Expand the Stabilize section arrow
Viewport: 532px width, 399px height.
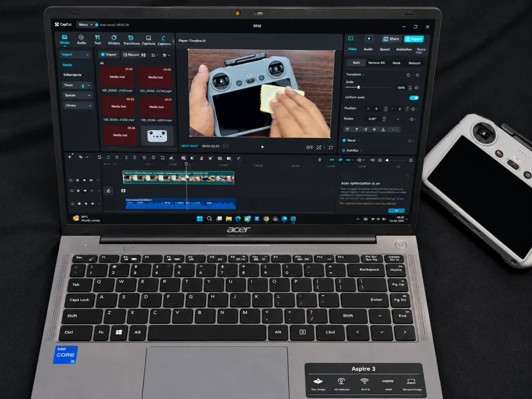(362, 151)
